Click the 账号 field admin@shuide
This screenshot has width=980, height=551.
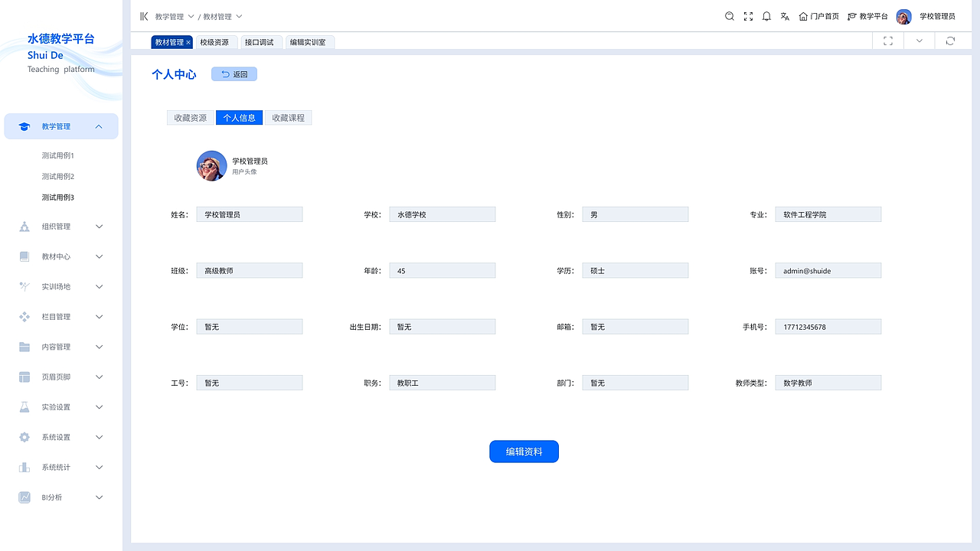pos(828,271)
